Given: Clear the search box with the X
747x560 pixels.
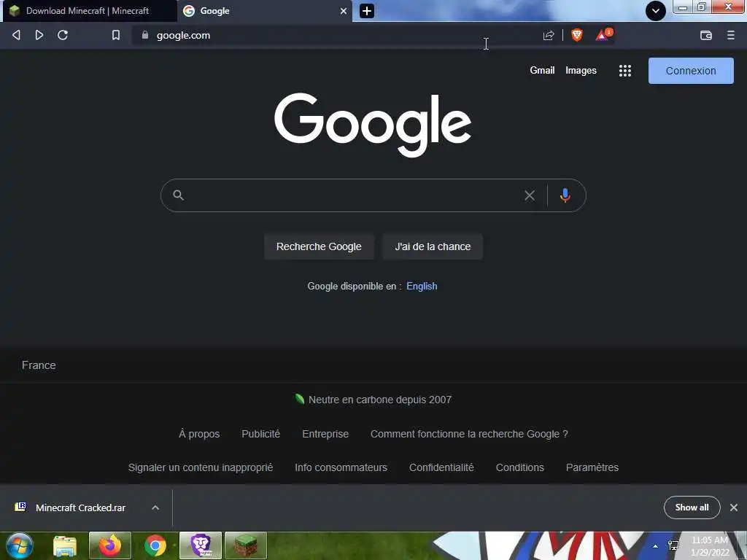Looking at the screenshot, I should click(530, 195).
